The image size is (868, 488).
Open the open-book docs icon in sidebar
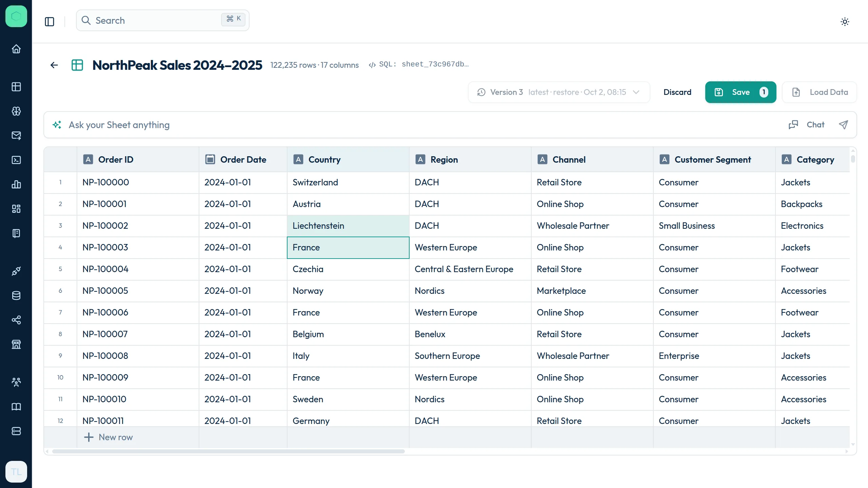point(16,407)
